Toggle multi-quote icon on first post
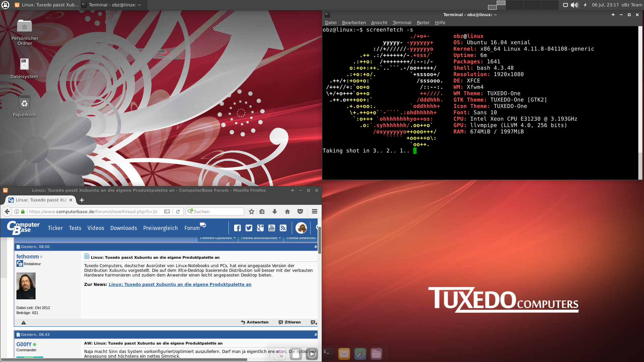The image size is (644, 362). [314, 322]
